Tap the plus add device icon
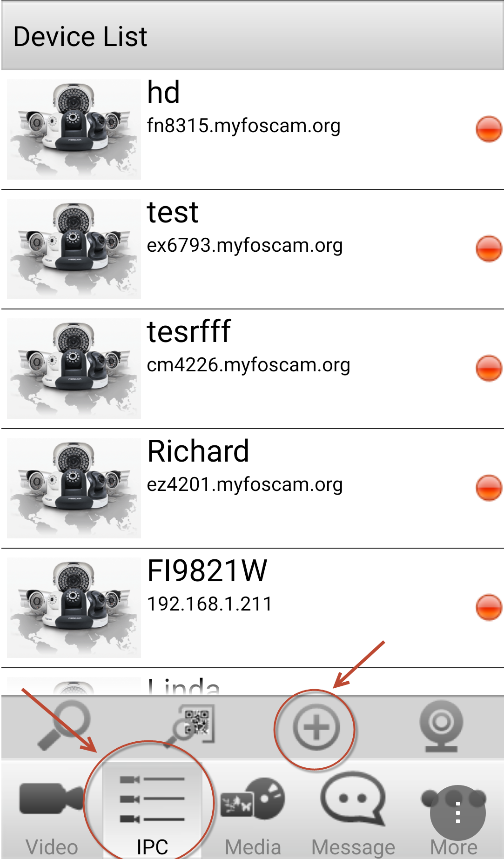 [316, 727]
